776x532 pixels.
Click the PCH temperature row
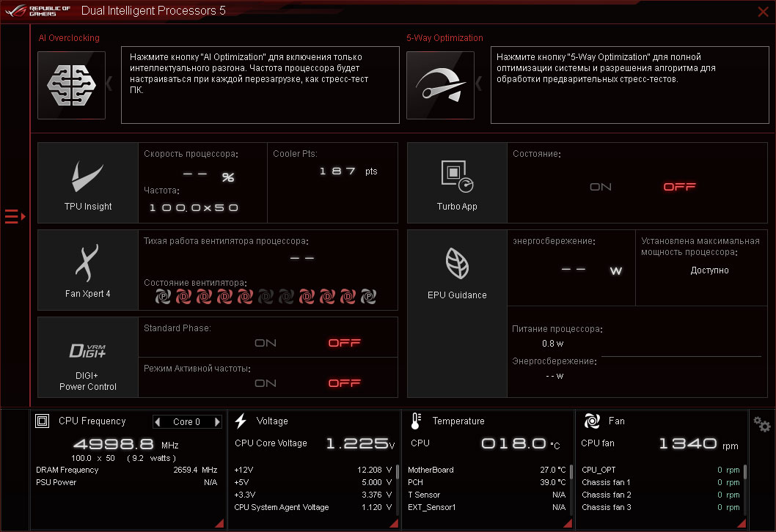[x=486, y=482]
